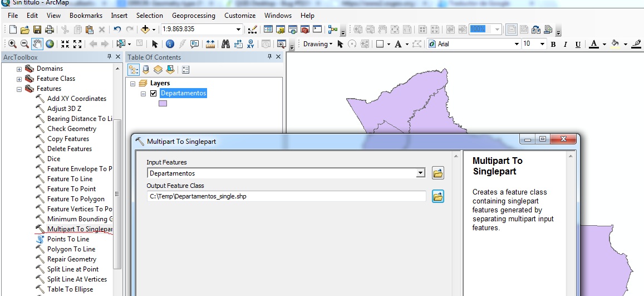Click the Add Data button

(x=145, y=29)
